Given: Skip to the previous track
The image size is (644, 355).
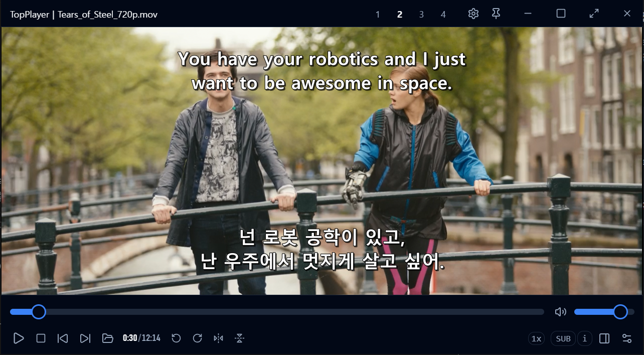Looking at the screenshot, I should [63, 338].
